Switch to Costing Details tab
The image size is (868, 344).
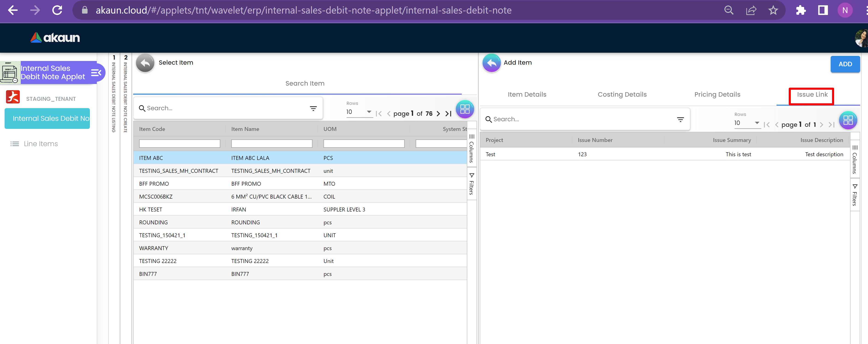point(622,95)
